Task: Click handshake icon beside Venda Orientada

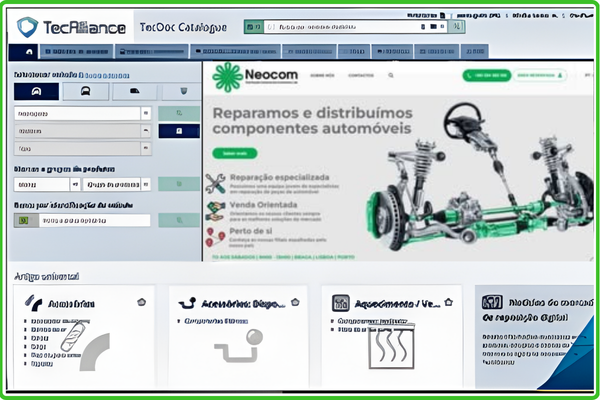Action: coord(215,211)
